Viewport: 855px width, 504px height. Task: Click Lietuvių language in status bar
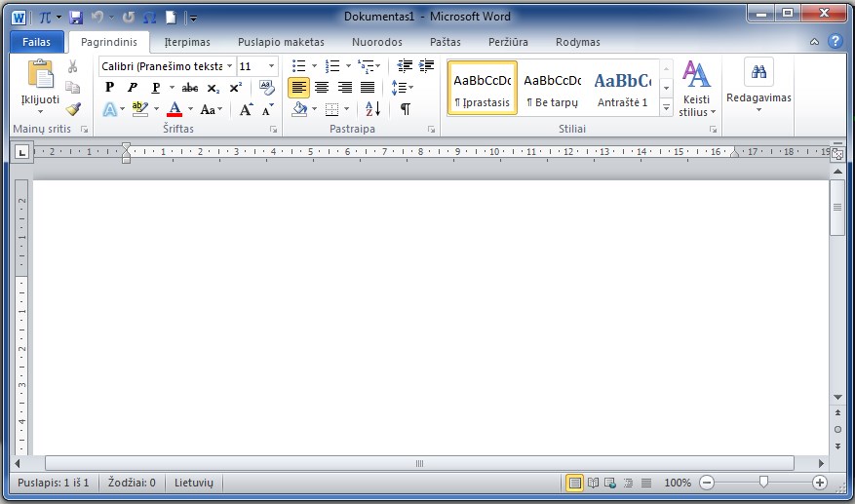coord(194,483)
